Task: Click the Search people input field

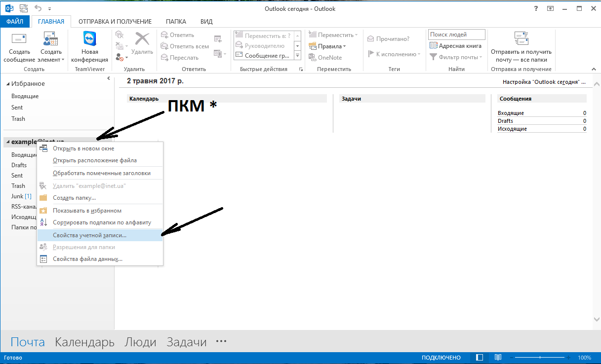Action: tap(456, 35)
